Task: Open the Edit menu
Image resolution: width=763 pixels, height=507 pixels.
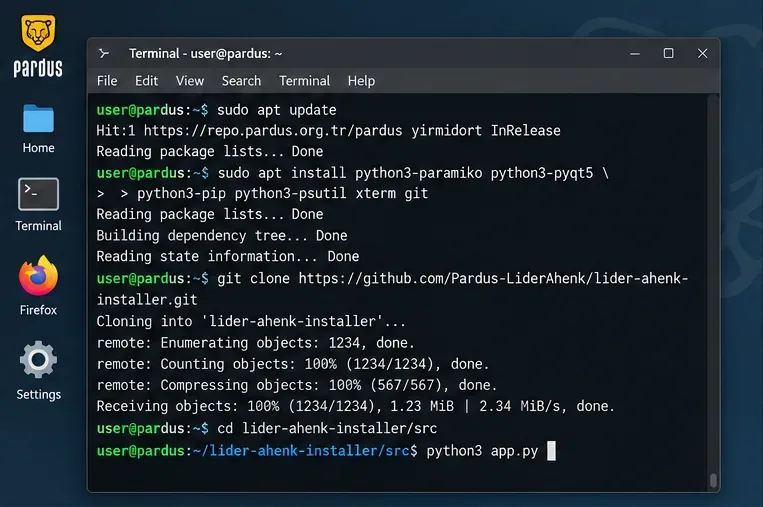Action: [x=146, y=81]
